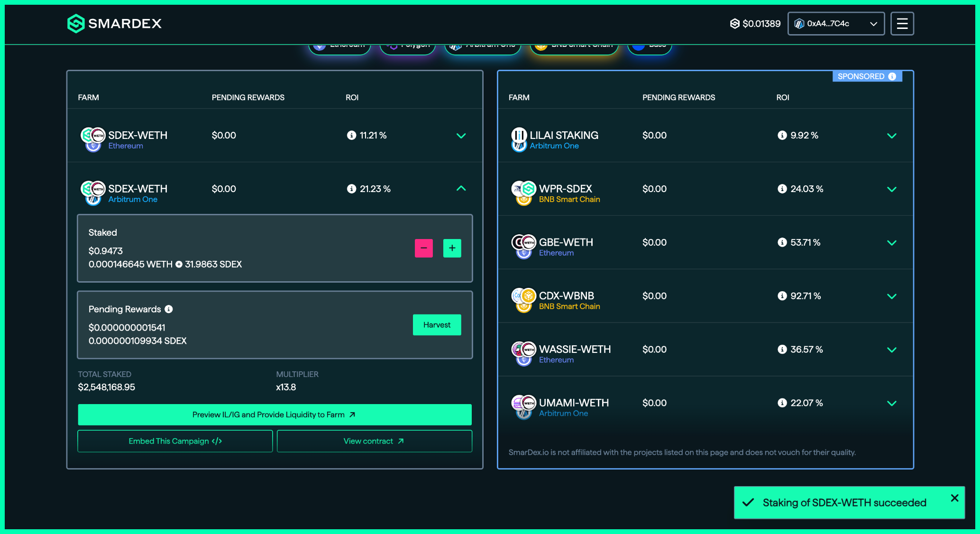Screen dimensions: 980x534
Task: Click the SDEX price token icon
Action: 734,24
